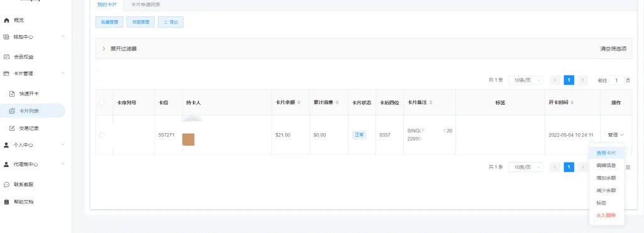Choose 减少余额 from the dropdown menu
This screenshot has width=644, height=233.
(606, 190)
